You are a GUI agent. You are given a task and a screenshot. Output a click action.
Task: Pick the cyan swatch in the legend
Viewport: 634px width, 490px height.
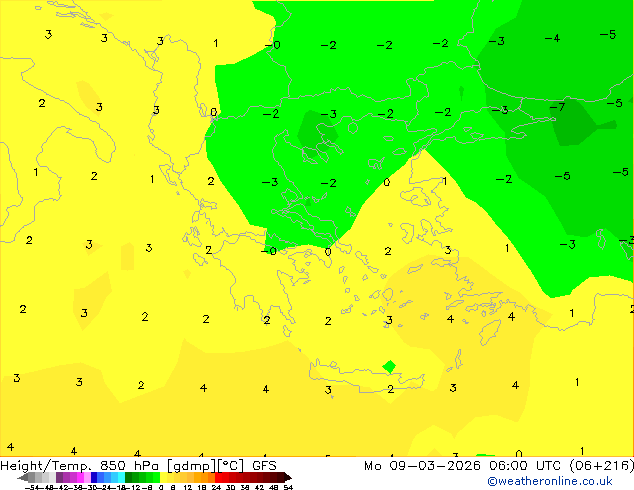pos(121,477)
